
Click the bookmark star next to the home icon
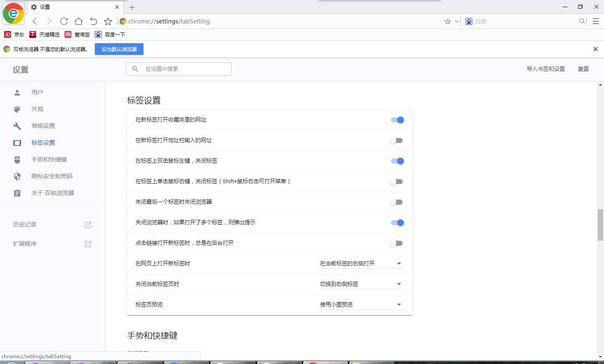[x=108, y=21]
